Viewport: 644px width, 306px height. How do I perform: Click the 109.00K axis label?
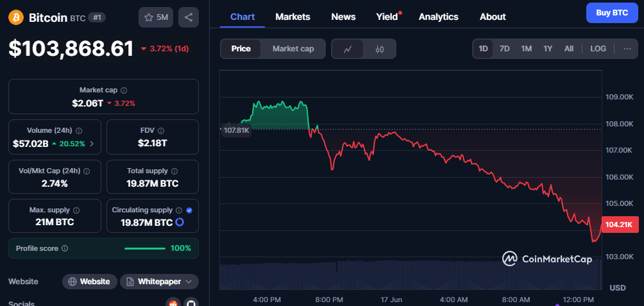tap(620, 98)
